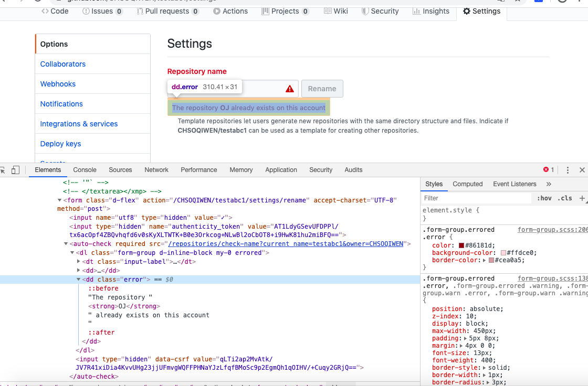
Task: Expand the border-style property triangle
Action: point(485,368)
